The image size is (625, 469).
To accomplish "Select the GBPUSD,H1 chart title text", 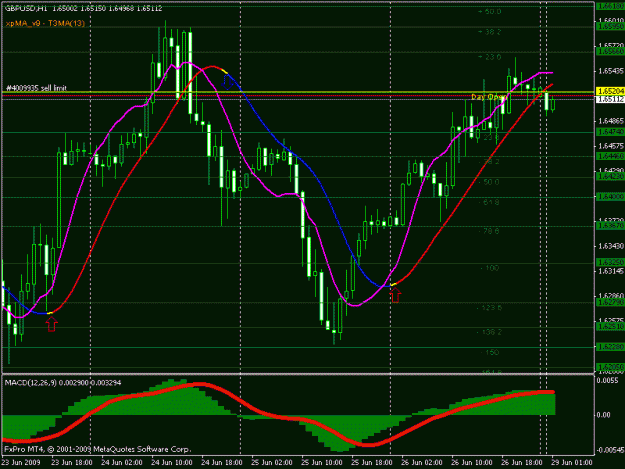I will point(28,8).
